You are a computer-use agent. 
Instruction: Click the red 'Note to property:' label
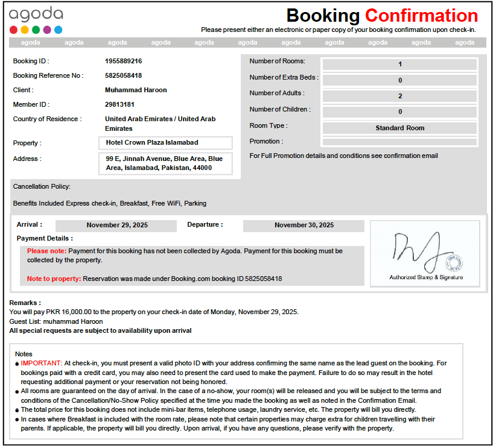tap(54, 279)
